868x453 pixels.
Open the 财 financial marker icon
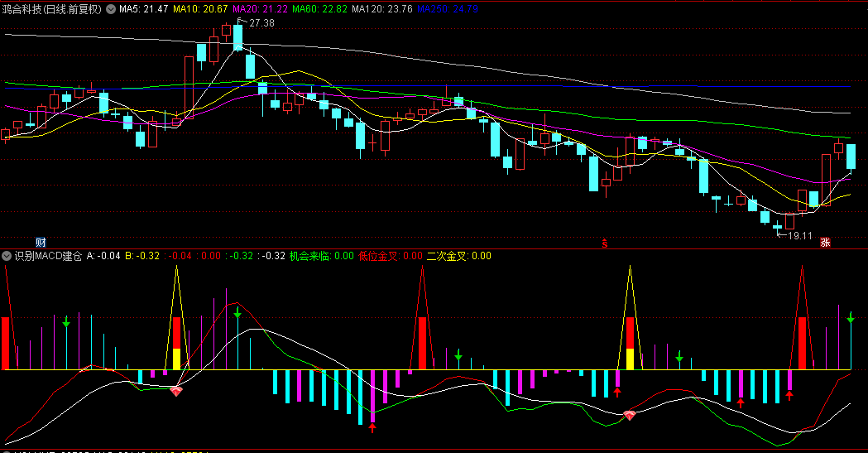tap(41, 242)
